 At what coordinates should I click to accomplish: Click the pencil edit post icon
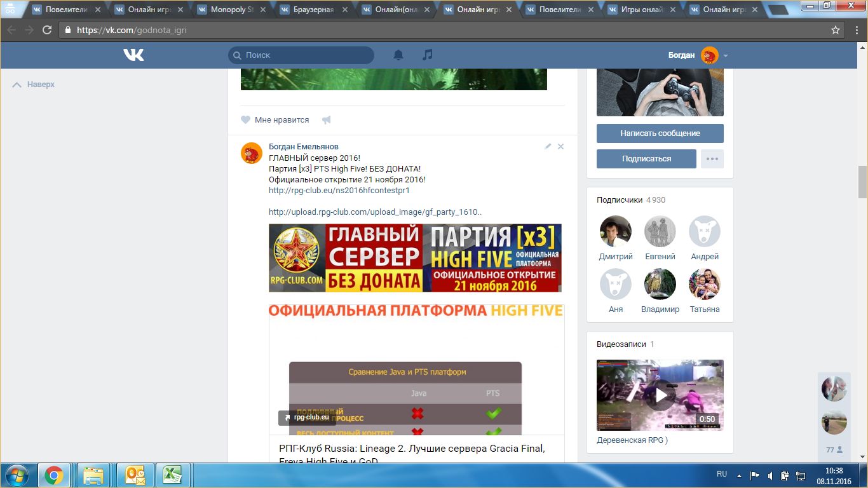548,147
